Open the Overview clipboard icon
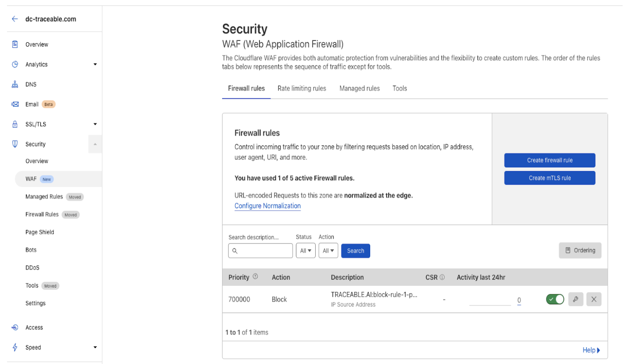The image size is (627, 364). (15, 44)
